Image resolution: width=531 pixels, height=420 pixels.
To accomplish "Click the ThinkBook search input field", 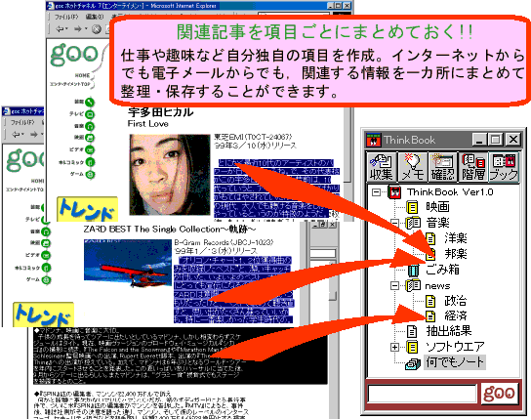I will point(422,394).
